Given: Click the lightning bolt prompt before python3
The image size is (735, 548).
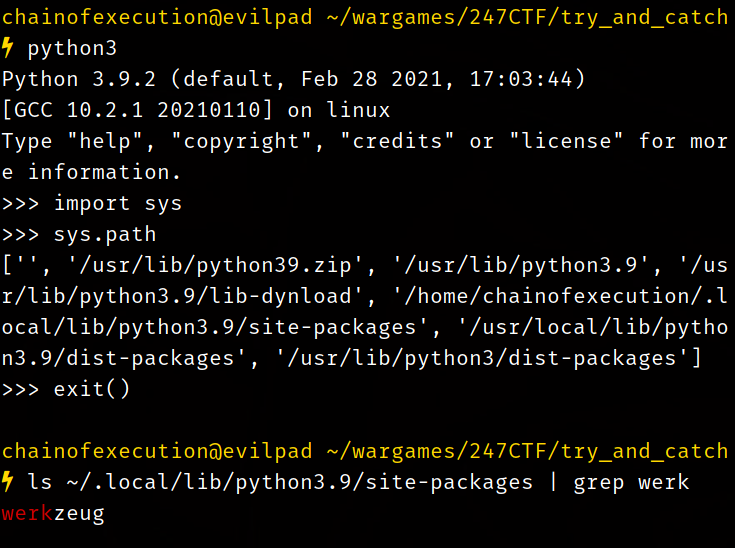Looking at the screenshot, I should (7, 48).
